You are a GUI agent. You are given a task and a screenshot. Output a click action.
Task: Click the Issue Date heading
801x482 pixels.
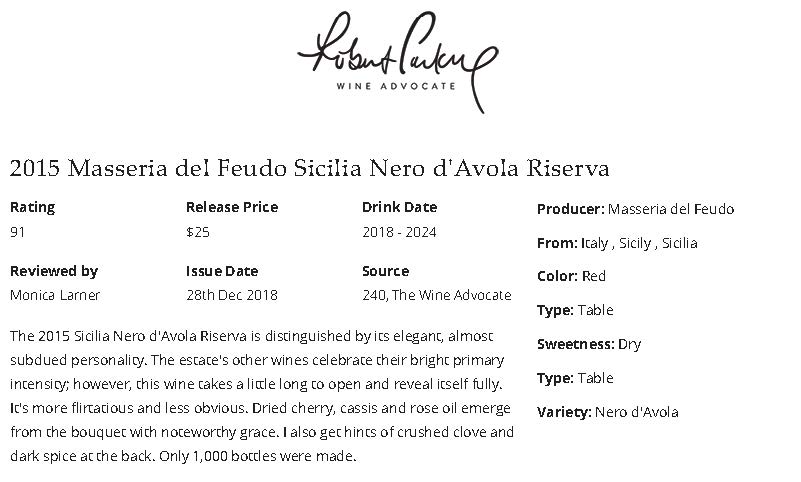[222, 271]
